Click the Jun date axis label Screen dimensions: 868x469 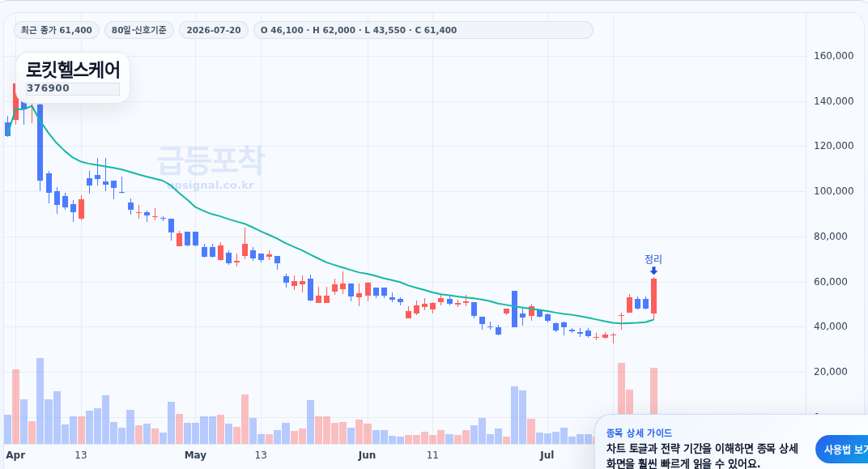click(x=367, y=455)
